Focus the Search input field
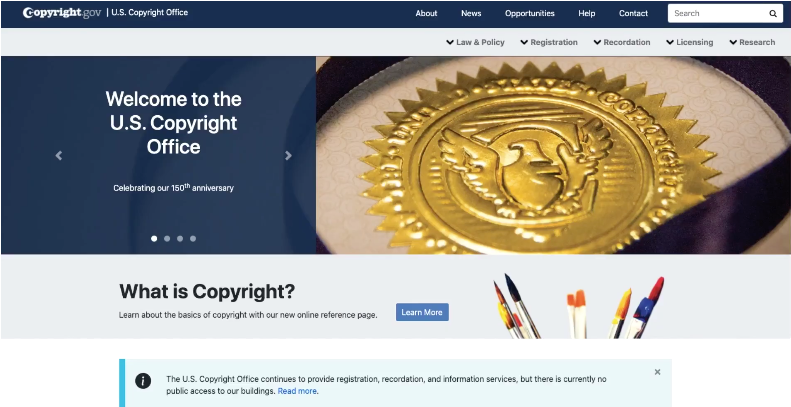Image resolution: width=791 pixels, height=407 pixels. (x=716, y=14)
